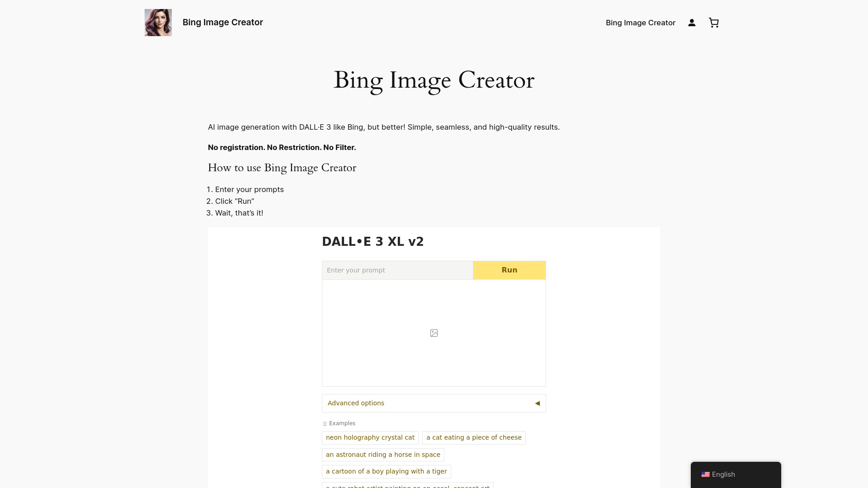Enable the No Filter setting
868x488 pixels.
[x=434, y=403]
